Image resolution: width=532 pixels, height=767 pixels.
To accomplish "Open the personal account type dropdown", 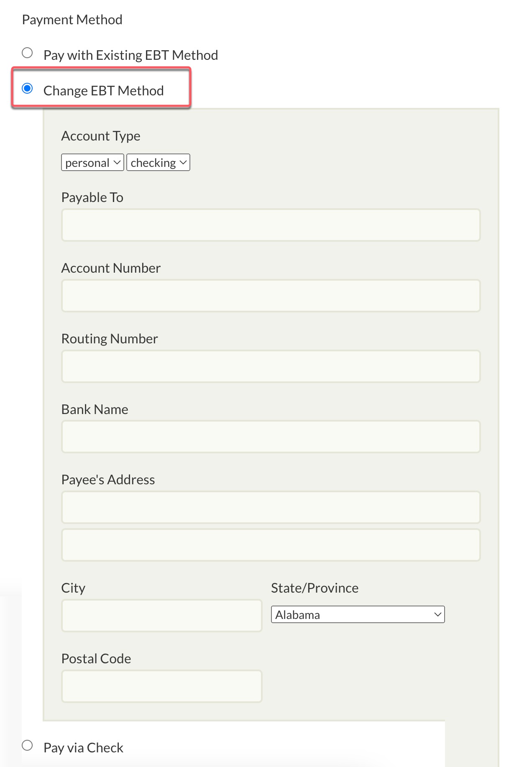I will [x=92, y=163].
